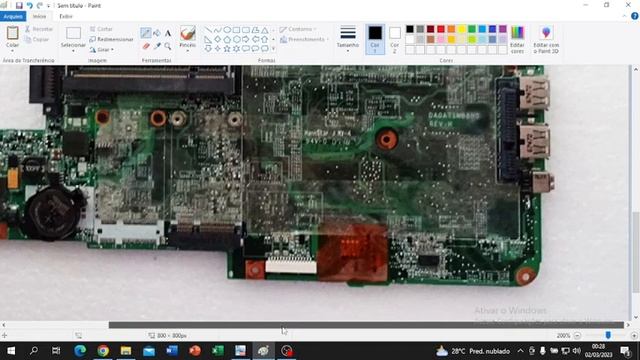Open the Windows Start menu
Image resolution: width=640 pixels, height=360 pixels.
tap(11, 351)
